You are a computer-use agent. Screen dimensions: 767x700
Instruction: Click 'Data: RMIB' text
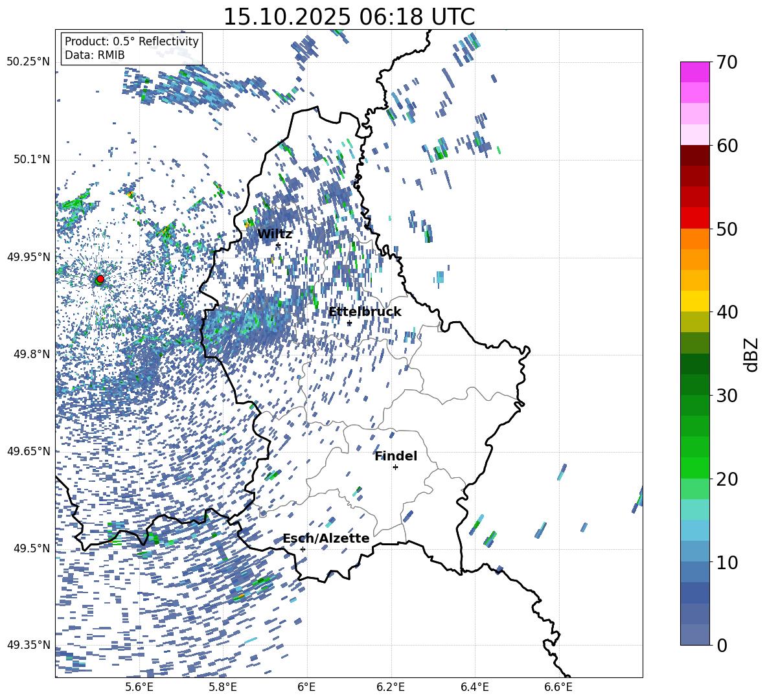click(95, 55)
